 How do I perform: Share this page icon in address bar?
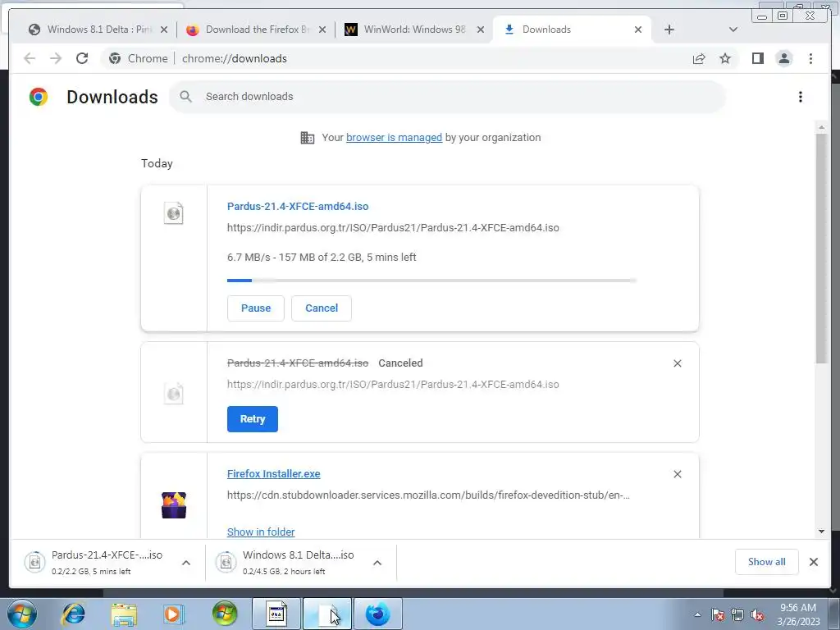click(699, 58)
